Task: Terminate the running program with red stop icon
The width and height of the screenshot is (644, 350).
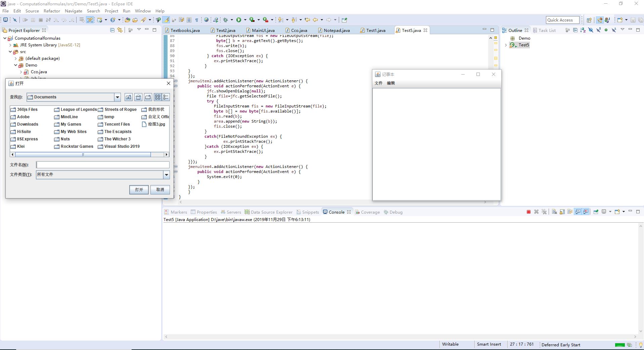Action: [x=528, y=212]
